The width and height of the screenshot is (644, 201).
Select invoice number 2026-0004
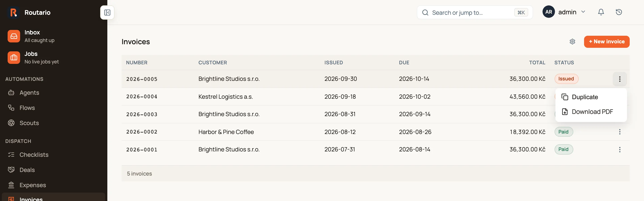click(142, 97)
